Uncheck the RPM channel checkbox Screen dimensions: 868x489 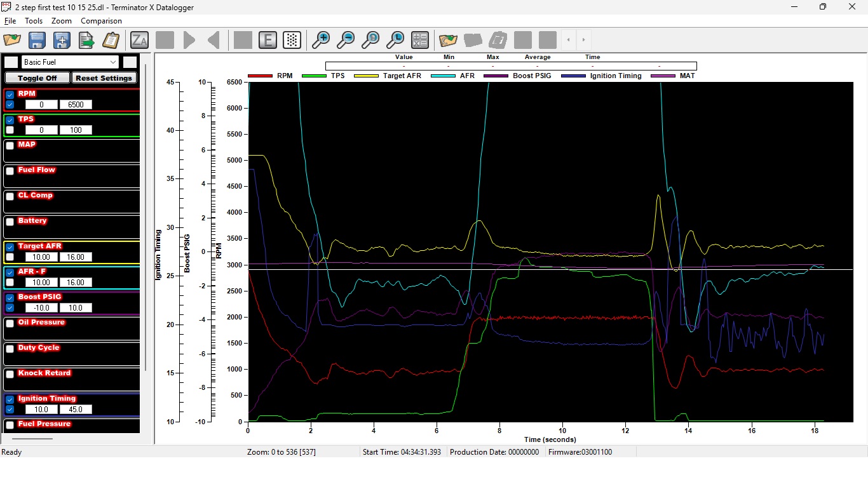[x=10, y=95]
